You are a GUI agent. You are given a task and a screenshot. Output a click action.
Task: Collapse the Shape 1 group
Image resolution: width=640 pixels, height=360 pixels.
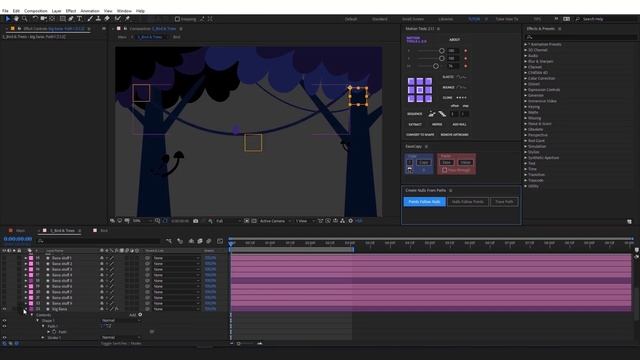38,320
